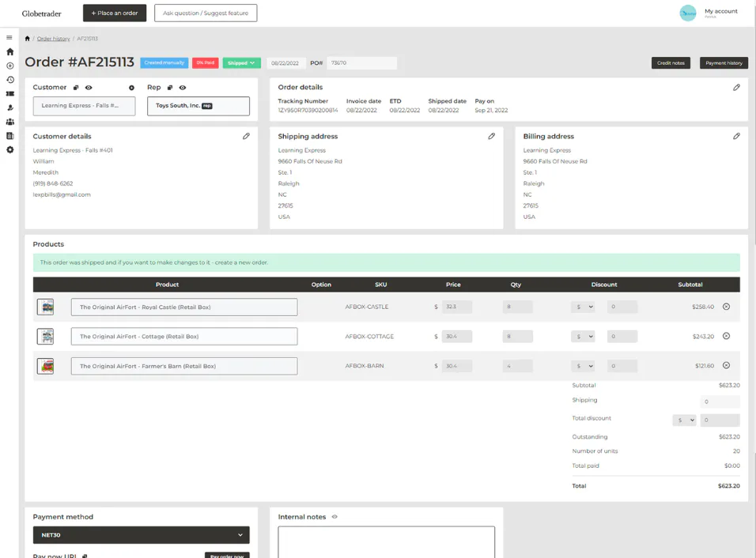Image resolution: width=756 pixels, height=558 pixels.
Task: Open the sidebar settings gear icon
Action: point(9,150)
